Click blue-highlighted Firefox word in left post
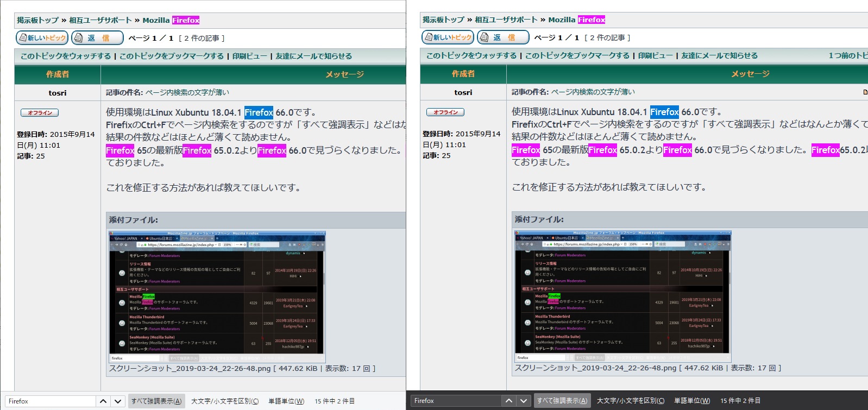 (259, 112)
